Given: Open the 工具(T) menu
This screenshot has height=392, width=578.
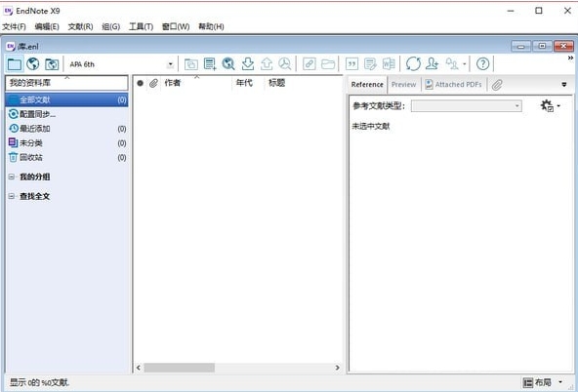Looking at the screenshot, I should (142, 26).
